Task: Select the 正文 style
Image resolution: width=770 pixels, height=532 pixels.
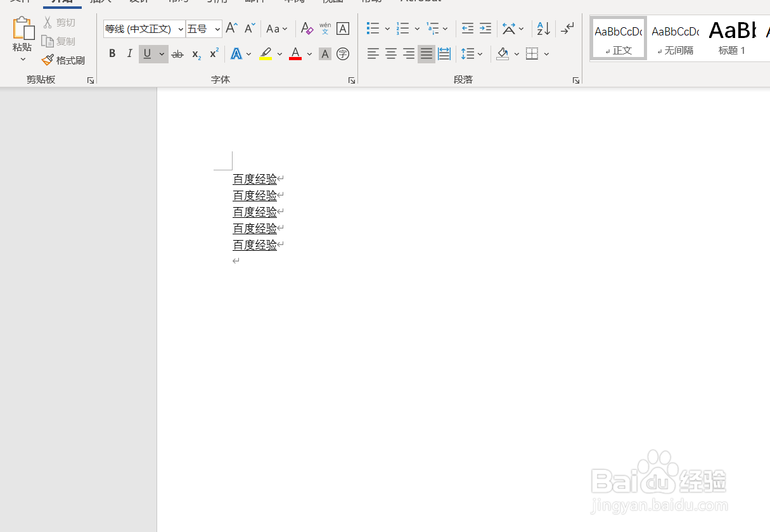Action: click(x=619, y=38)
